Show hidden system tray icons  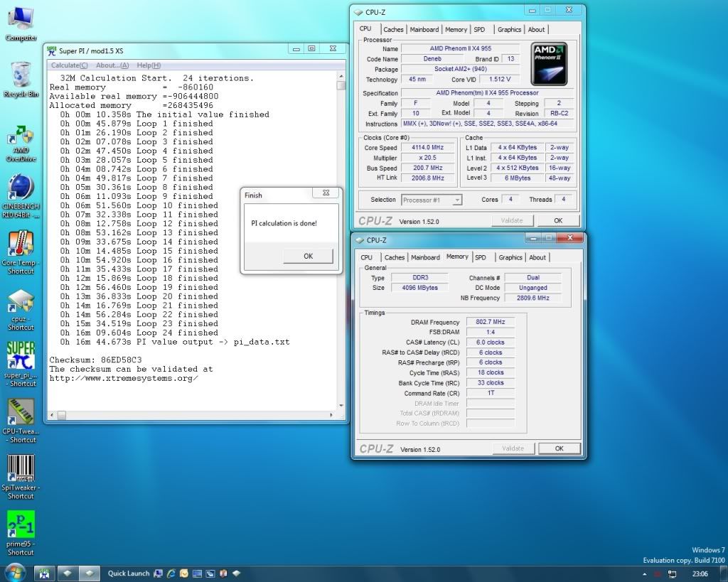[644, 575]
